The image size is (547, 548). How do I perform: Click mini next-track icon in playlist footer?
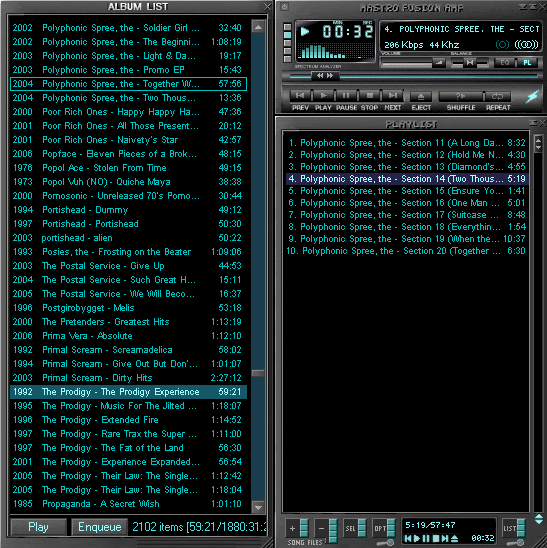445,539
